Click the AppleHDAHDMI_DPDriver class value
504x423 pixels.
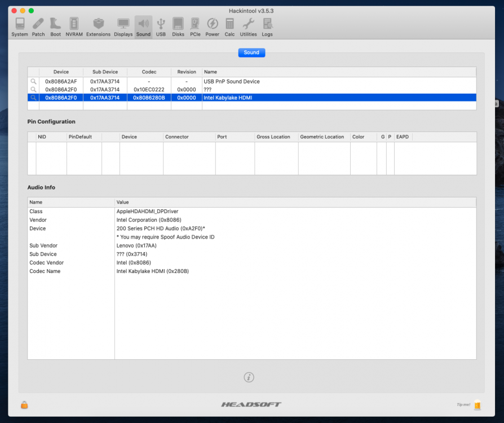coord(147,211)
